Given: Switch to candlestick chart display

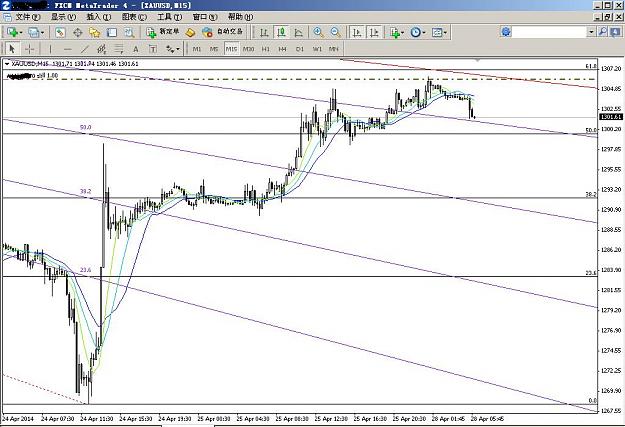Looking at the screenshot, I should [x=281, y=32].
